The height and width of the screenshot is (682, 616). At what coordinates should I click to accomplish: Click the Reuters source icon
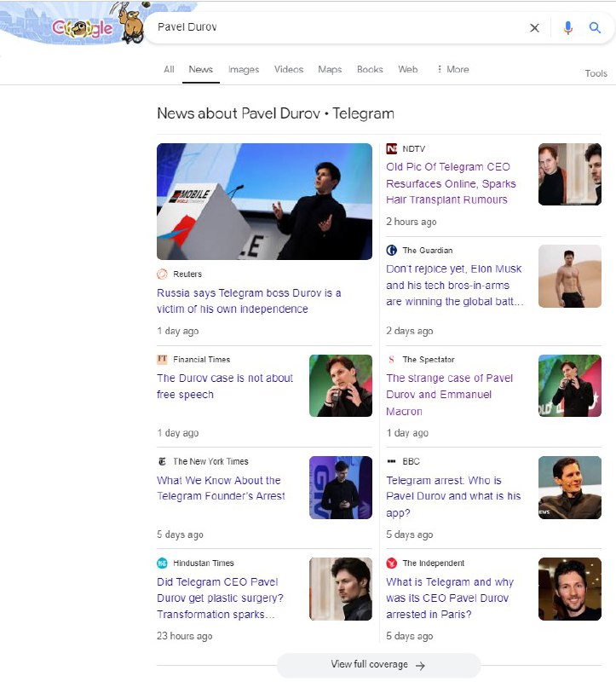coord(162,274)
